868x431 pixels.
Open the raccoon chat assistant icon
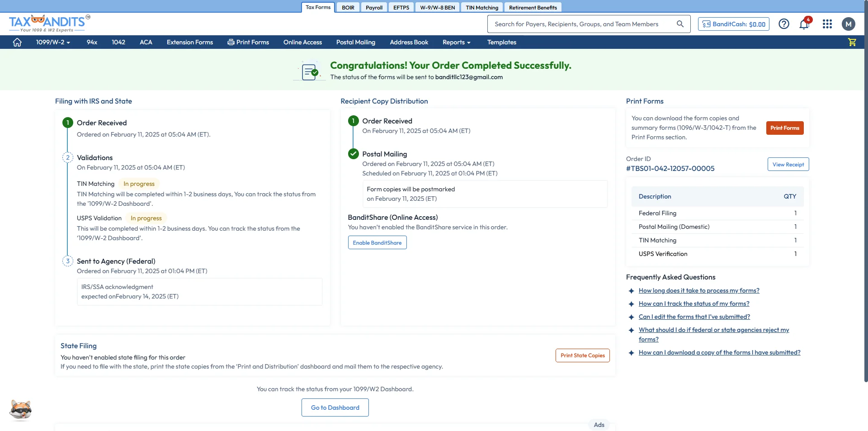click(20, 410)
